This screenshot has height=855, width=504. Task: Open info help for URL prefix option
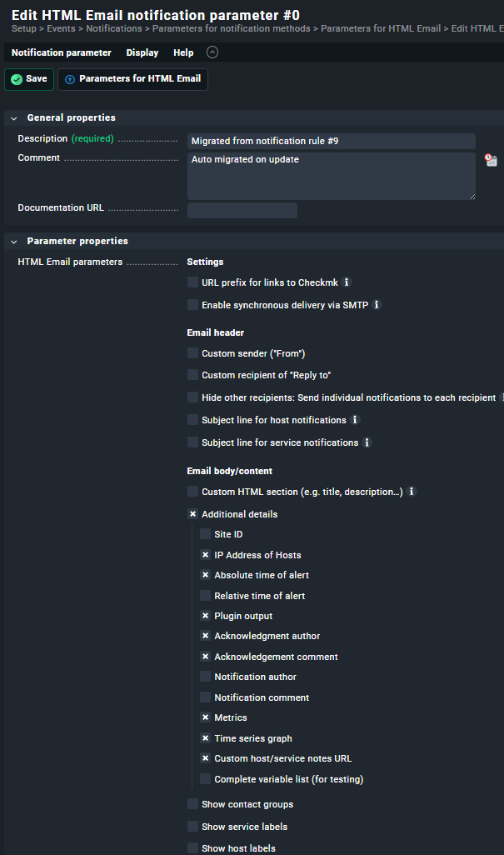pos(347,282)
